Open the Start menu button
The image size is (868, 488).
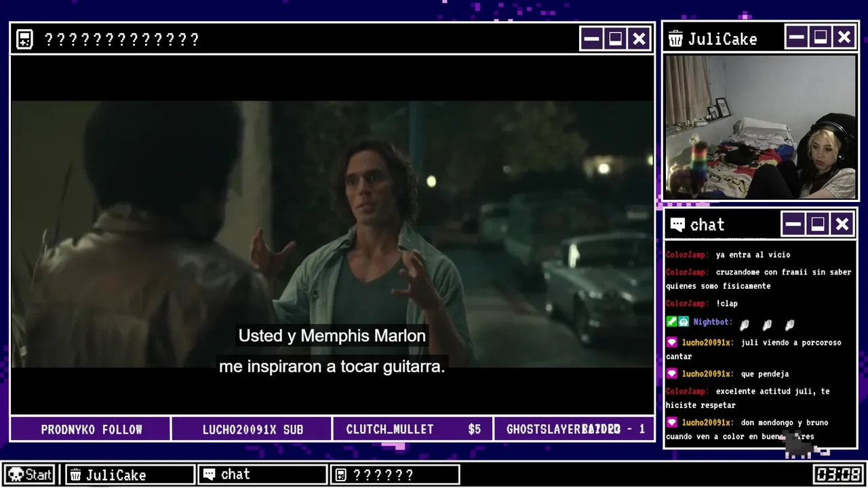[x=30, y=474]
